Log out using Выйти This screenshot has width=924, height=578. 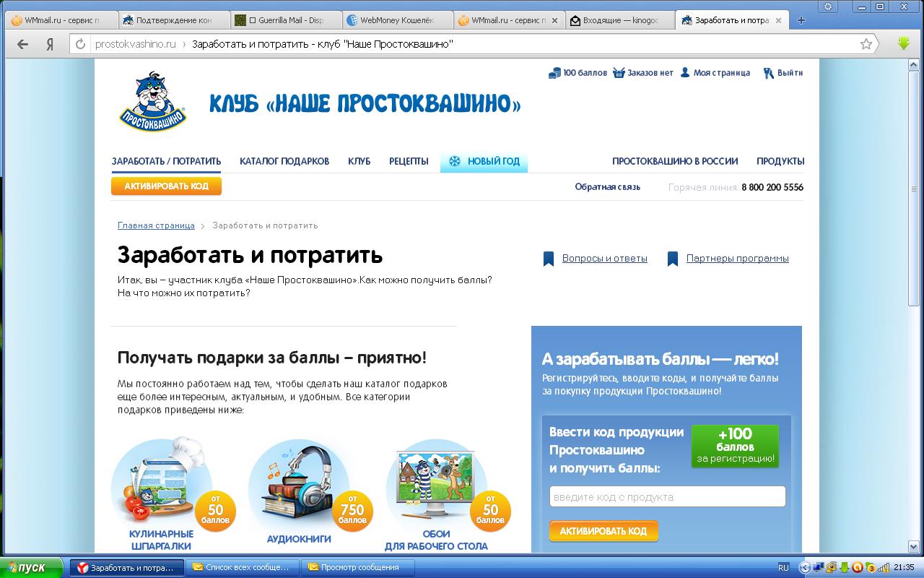click(x=783, y=73)
